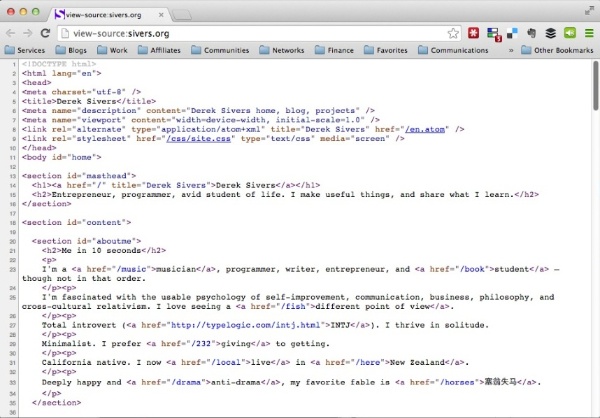Click the 'Me in 10 seconds' heading text
Screen dimensions: 600x418
(101, 250)
